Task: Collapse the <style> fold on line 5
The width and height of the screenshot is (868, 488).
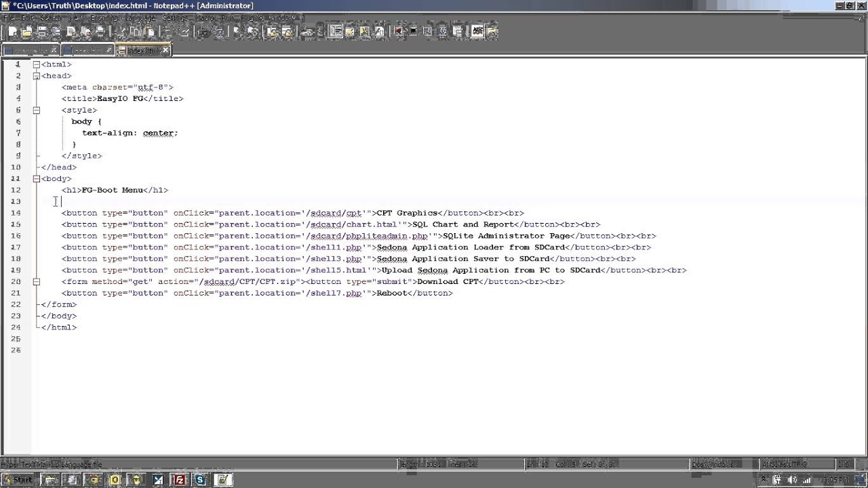Action: click(x=36, y=110)
